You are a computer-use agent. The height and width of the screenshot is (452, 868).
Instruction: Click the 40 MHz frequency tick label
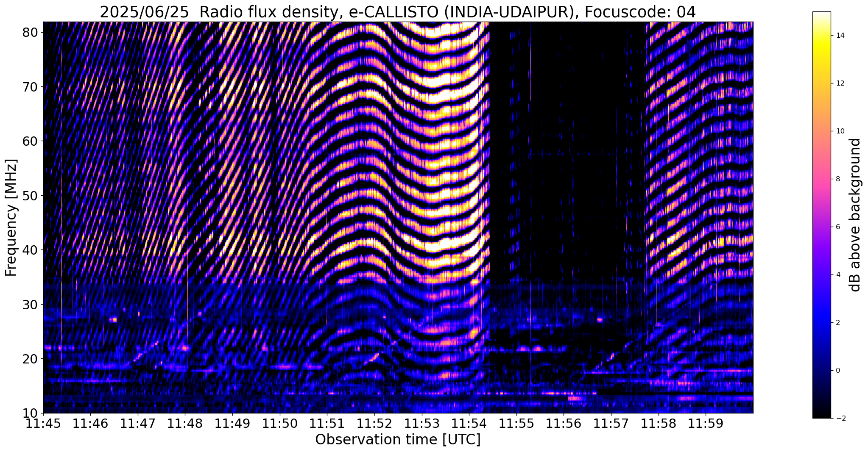coord(31,250)
